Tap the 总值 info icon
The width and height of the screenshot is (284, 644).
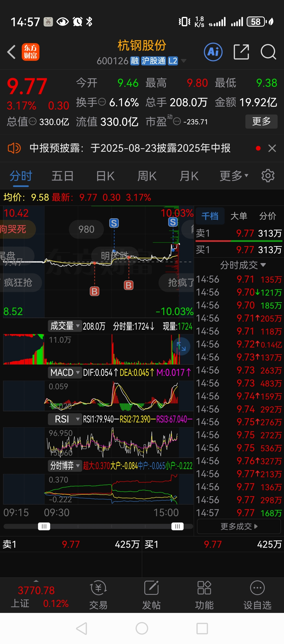[33, 122]
